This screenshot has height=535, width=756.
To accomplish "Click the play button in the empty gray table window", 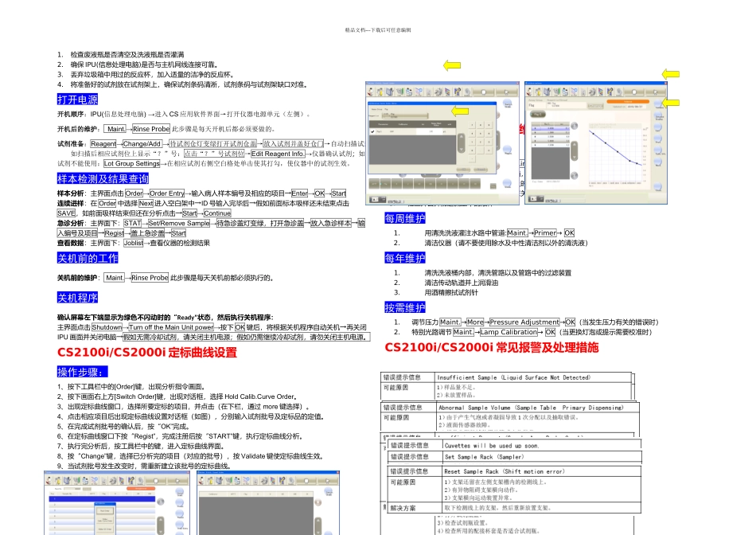I will [x=328, y=481].
